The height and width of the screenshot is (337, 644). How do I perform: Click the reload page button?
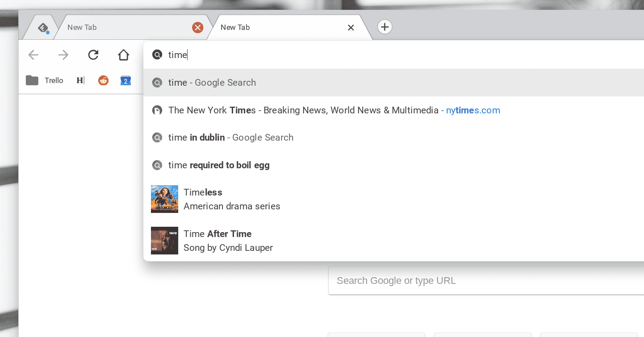point(93,55)
